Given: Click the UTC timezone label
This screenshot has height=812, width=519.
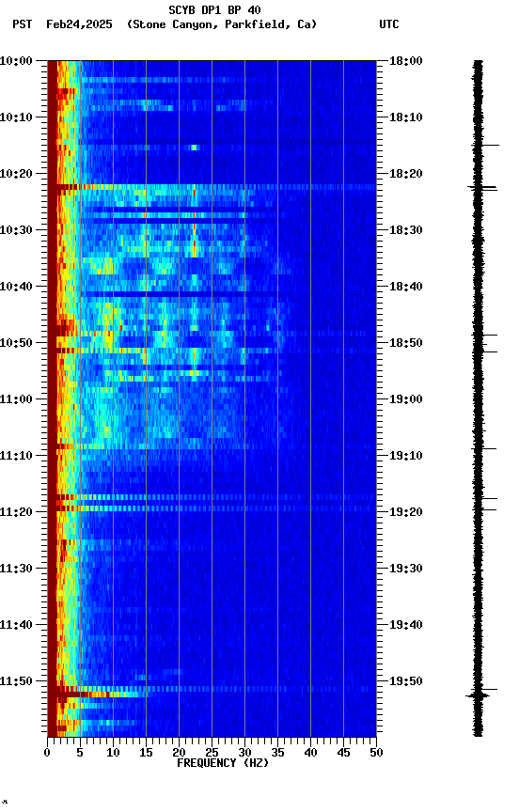Looking at the screenshot, I should (389, 24).
